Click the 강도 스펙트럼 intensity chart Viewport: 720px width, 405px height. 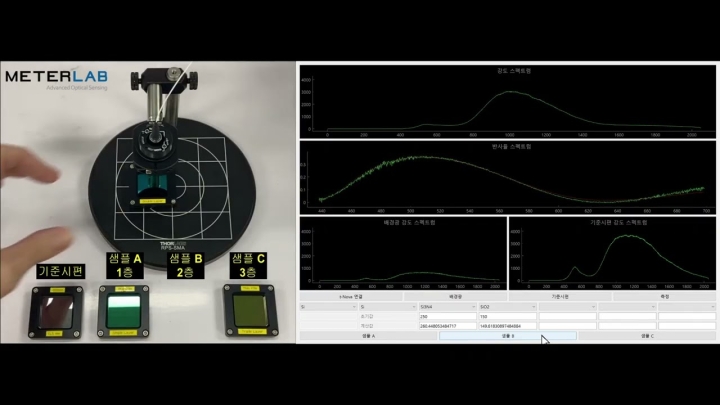[508, 101]
